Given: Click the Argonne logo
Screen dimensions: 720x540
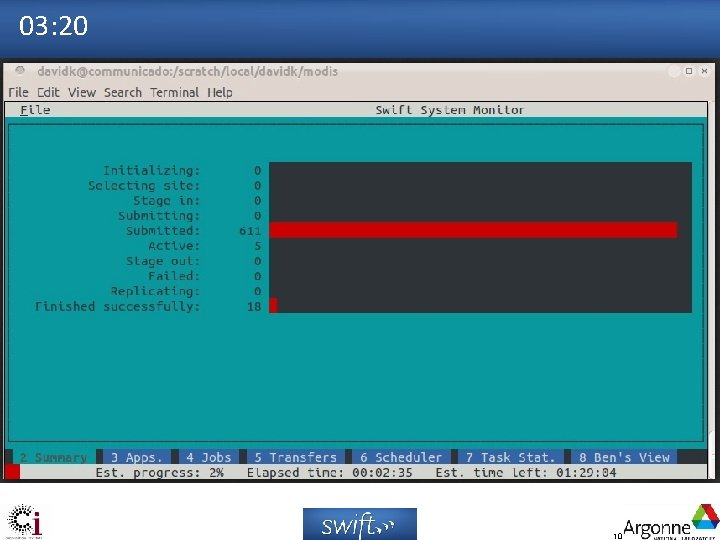Looking at the screenshot, I should [666, 522].
